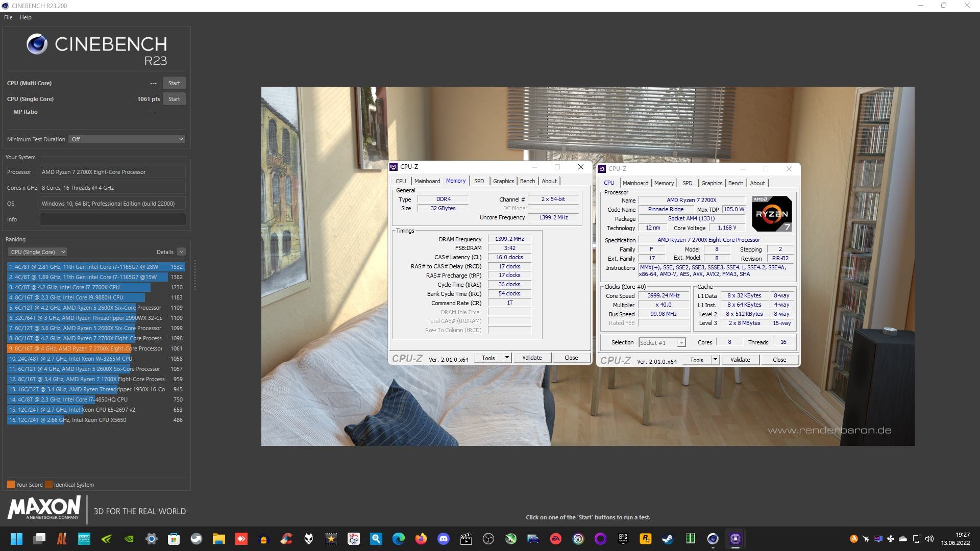Open the Socket #1 selection combo box
The image size is (980, 551).
pyautogui.click(x=662, y=343)
